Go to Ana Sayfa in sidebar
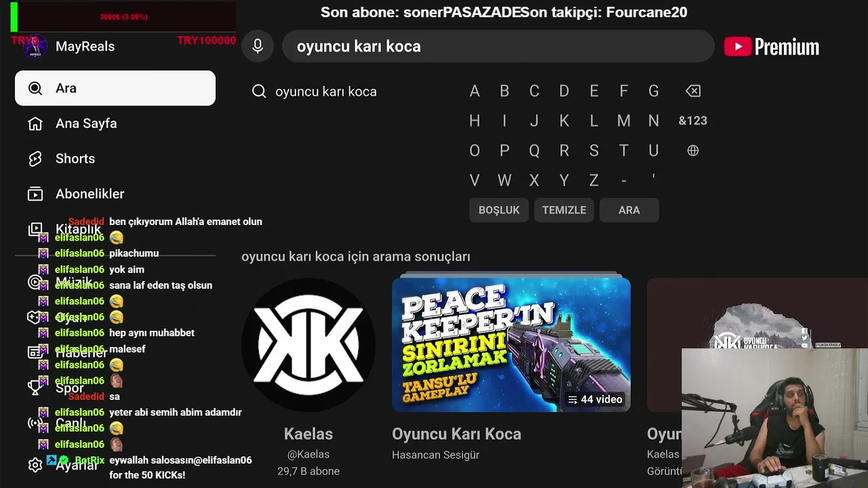Image resolution: width=868 pixels, height=488 pixels. pyautogui.click(x=115, y=123)
